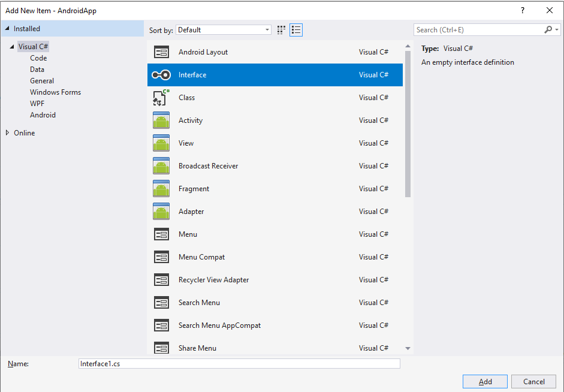Choose the Class template name
564x392 pixels.
pyautogui.click(x=186, y=98)
